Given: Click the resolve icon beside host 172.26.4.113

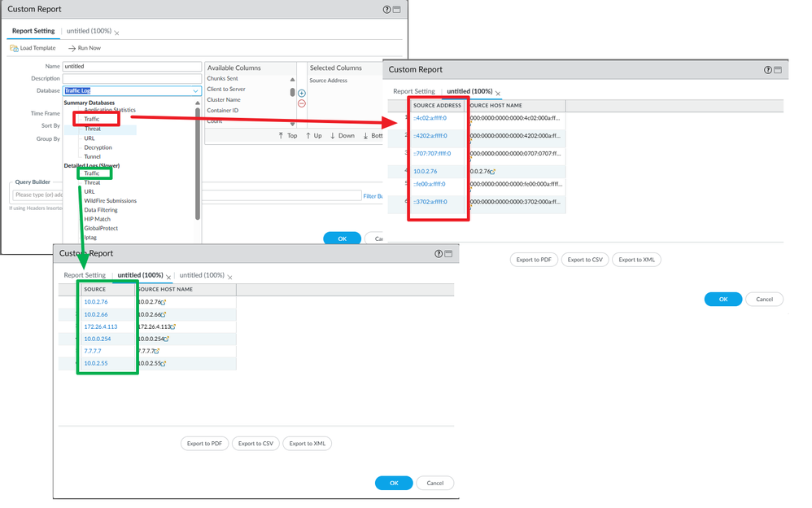Looking at the screenshot, I should (174, 327).
